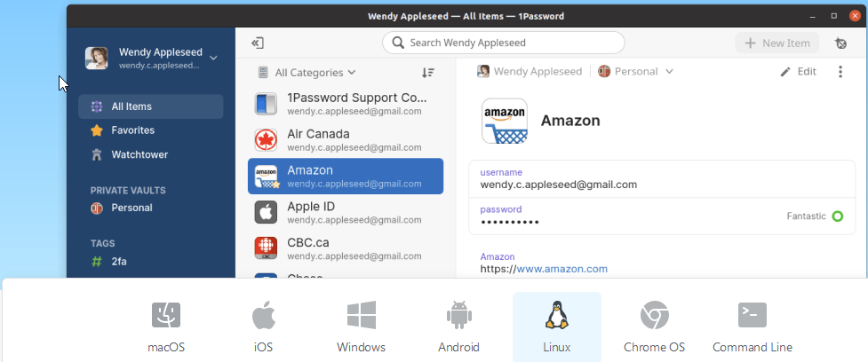Viewport: 868px width, 362px height.
Task: Click the large Amazon icon in the details pane
Action: (x=505, y=121)
